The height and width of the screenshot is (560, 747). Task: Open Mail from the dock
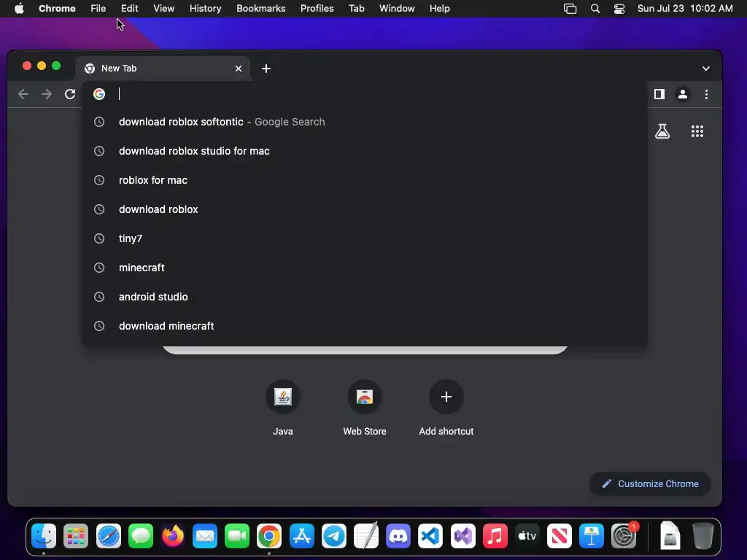point(205,536)
